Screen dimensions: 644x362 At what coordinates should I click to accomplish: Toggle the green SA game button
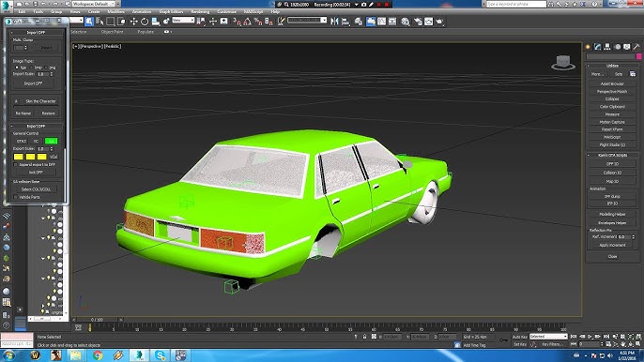point(51,141)
